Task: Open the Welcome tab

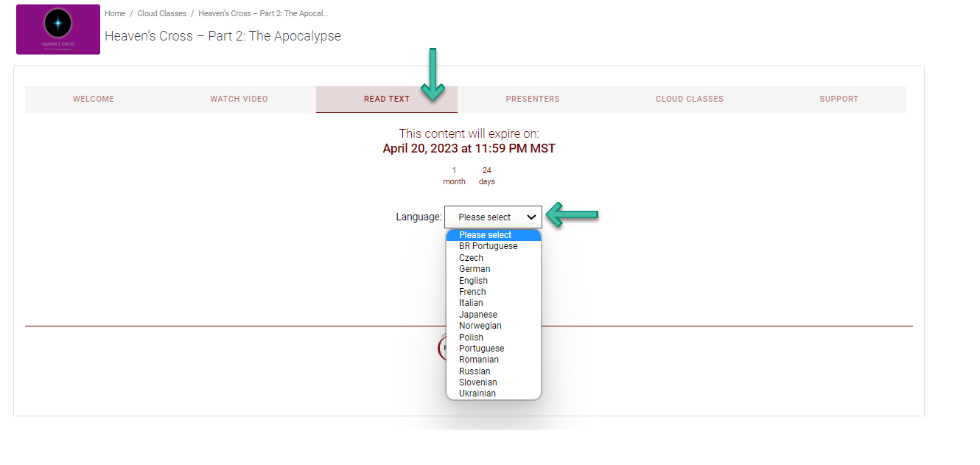Action: coord(94,99)
